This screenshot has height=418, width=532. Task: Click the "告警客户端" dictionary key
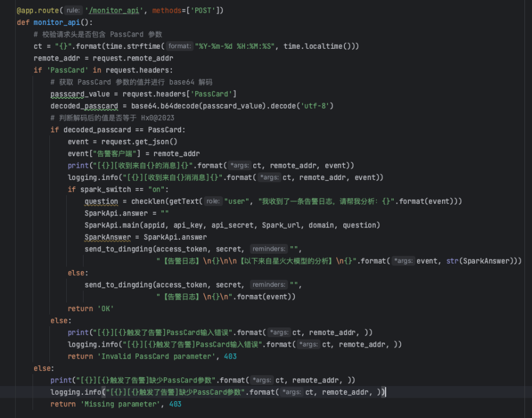[x=114, y=154]
